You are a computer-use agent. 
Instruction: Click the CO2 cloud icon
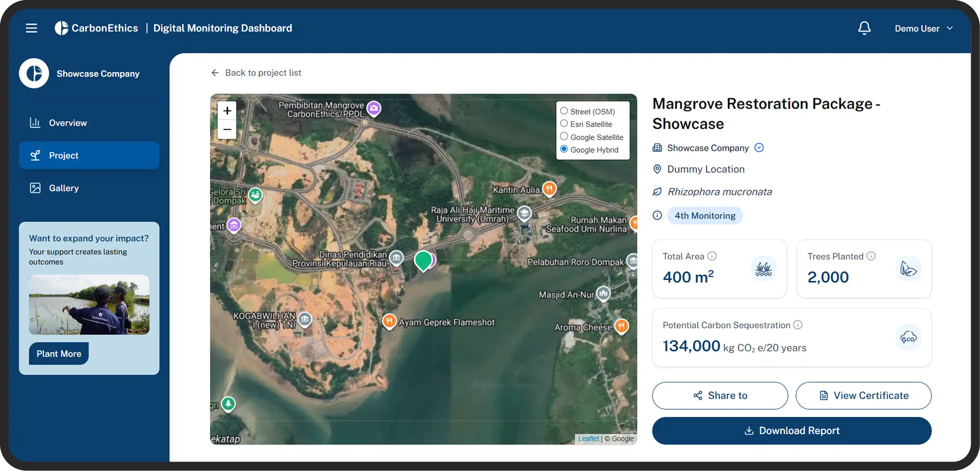908,337
